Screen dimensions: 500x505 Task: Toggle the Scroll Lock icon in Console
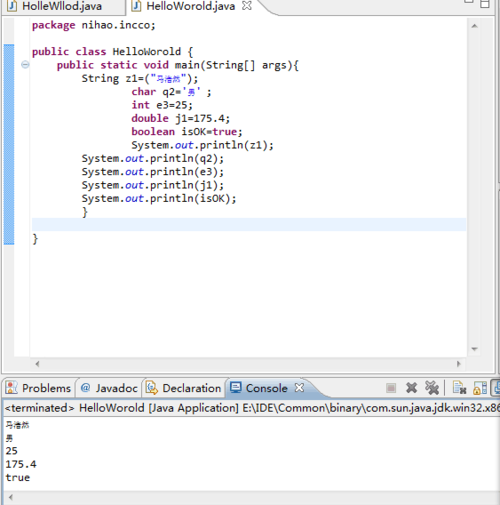click(x=480, y=388)
